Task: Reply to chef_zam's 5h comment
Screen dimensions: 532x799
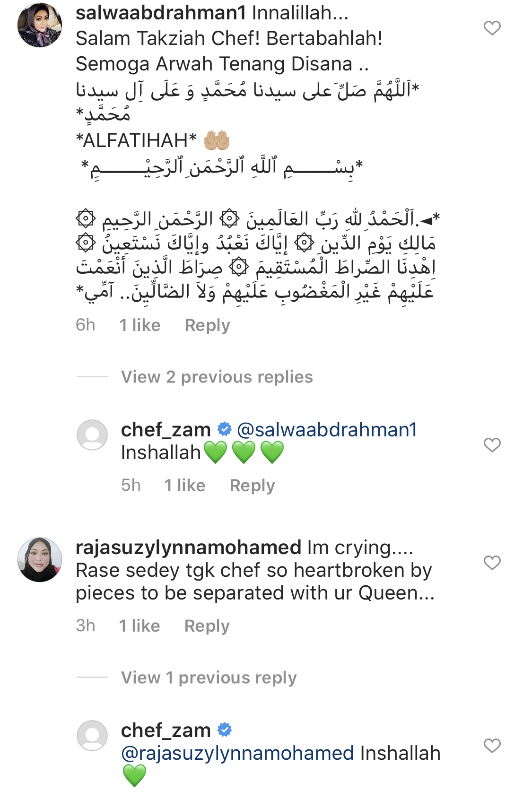Action: [252, 486]
